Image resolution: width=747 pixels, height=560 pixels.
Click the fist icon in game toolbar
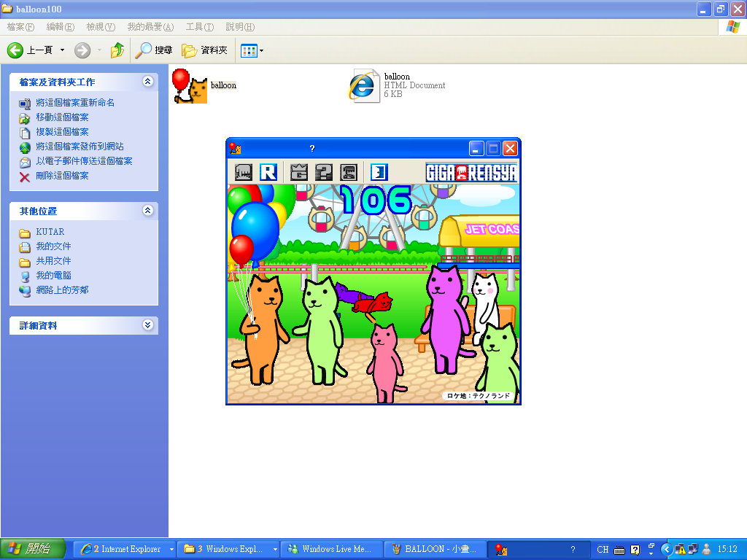pyautogui.click(x=244, y=172)
